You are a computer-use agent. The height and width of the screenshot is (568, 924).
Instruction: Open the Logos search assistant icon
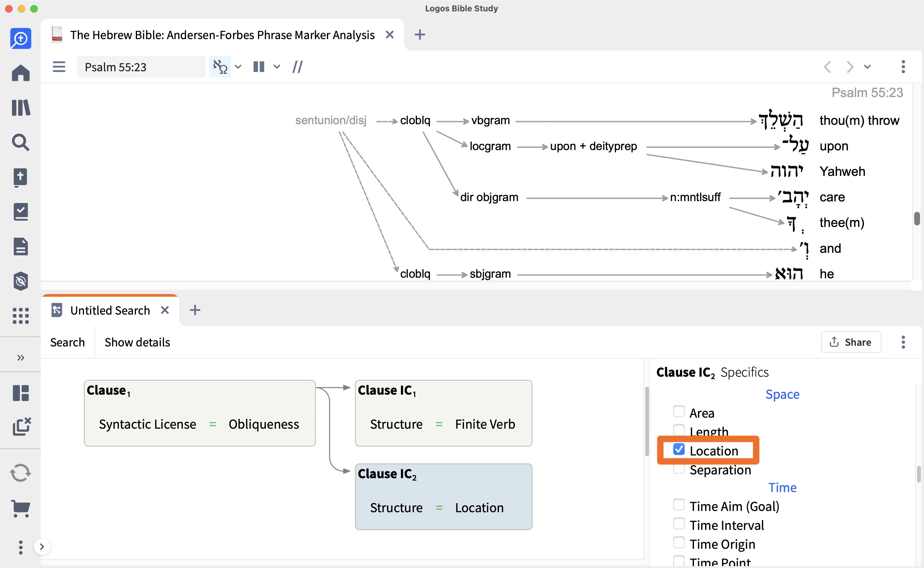pos(21,38)
